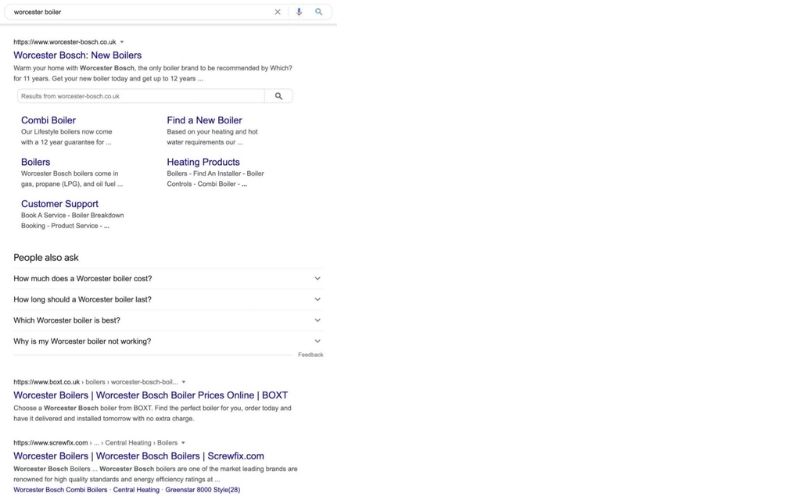Follow 'Worcester Bosch Combi Boilers' sublink

[x=60, y=490]
